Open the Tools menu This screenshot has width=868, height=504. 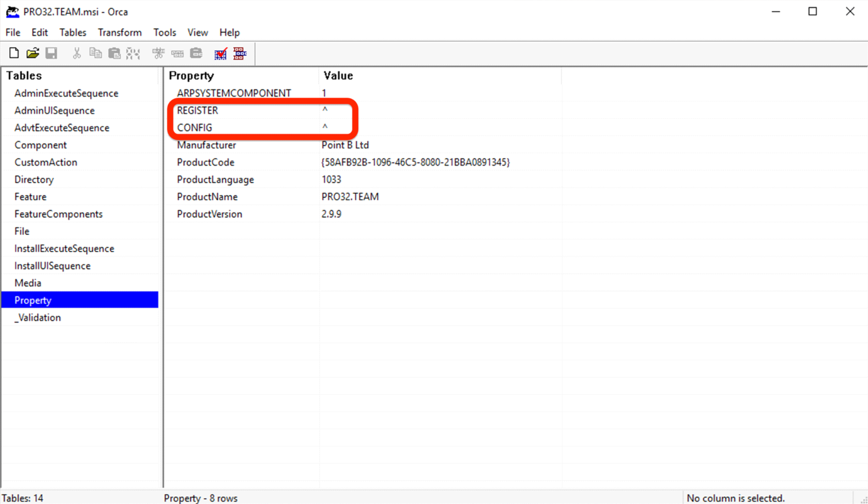[x=164, y=33]
